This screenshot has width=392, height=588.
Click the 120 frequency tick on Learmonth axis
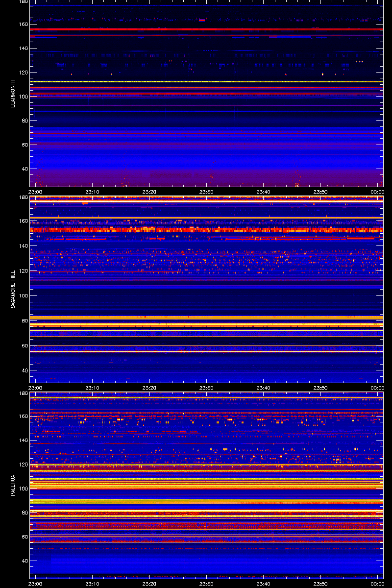pos(24,73)
